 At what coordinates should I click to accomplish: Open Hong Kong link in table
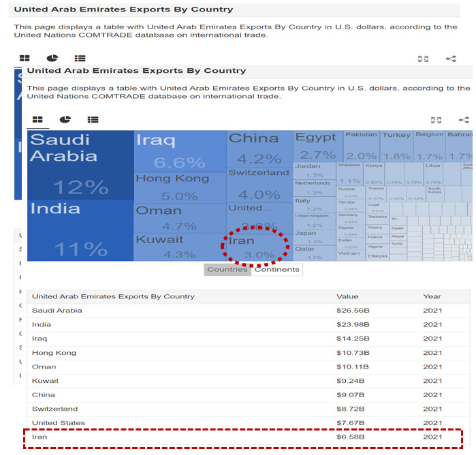pyautogui.click(x=54, y=353)
